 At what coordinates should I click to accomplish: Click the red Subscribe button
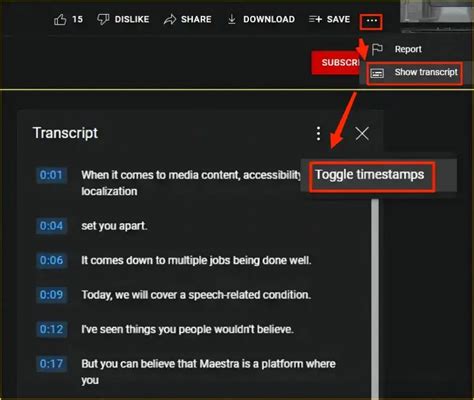coord(336,63)
